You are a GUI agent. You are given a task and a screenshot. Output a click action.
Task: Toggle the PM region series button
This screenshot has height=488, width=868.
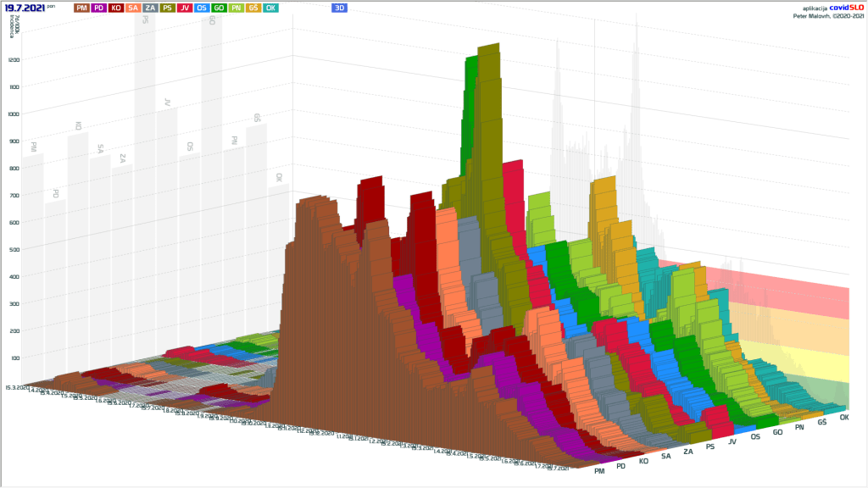point(81,8)
